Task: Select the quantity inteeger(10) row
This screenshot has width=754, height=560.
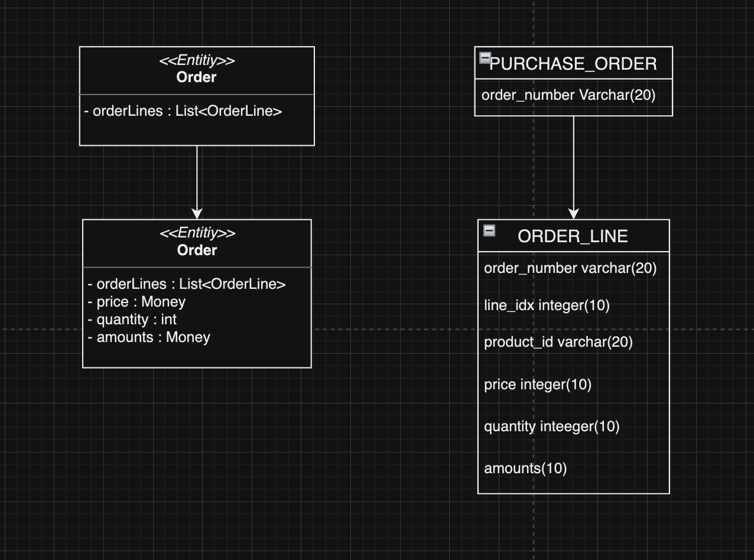Action: [x=573, y=426]
